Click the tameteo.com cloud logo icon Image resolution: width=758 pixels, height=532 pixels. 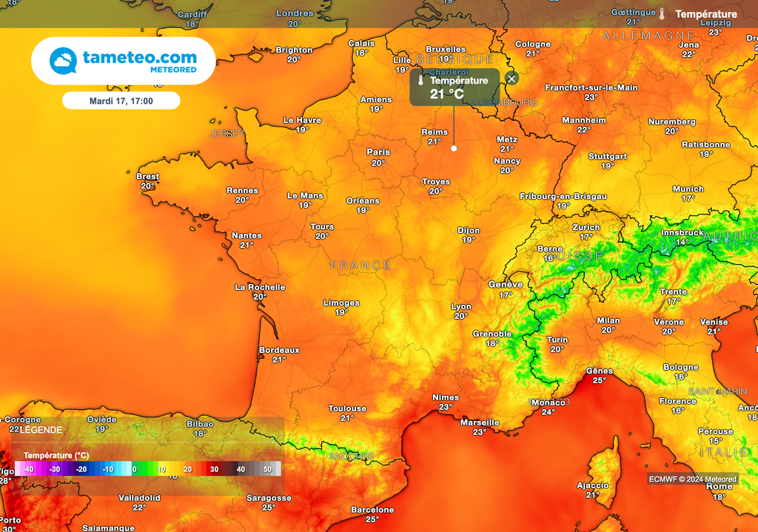tap(63, 61)
